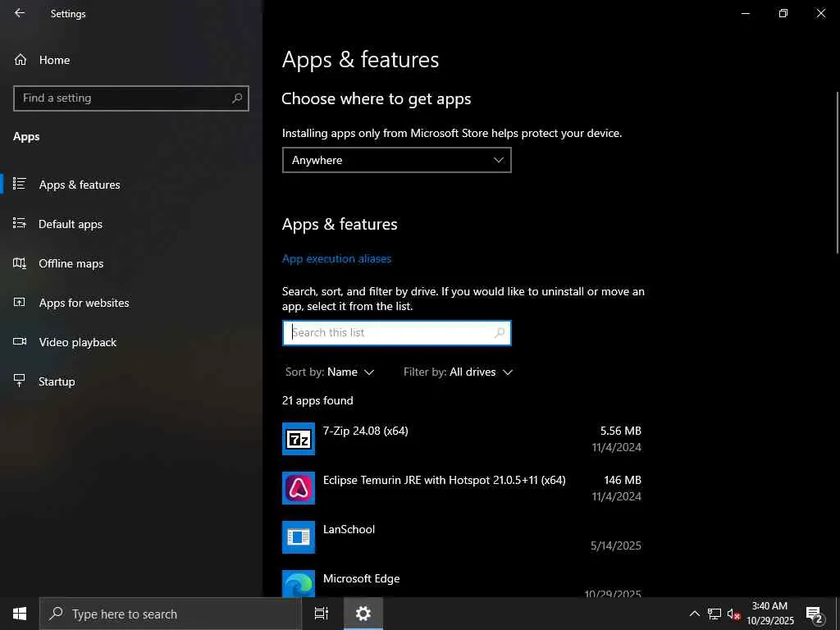Viewport: 840px width, 630px height.
Task: Open the App execution aliases link
Action: 336,258
